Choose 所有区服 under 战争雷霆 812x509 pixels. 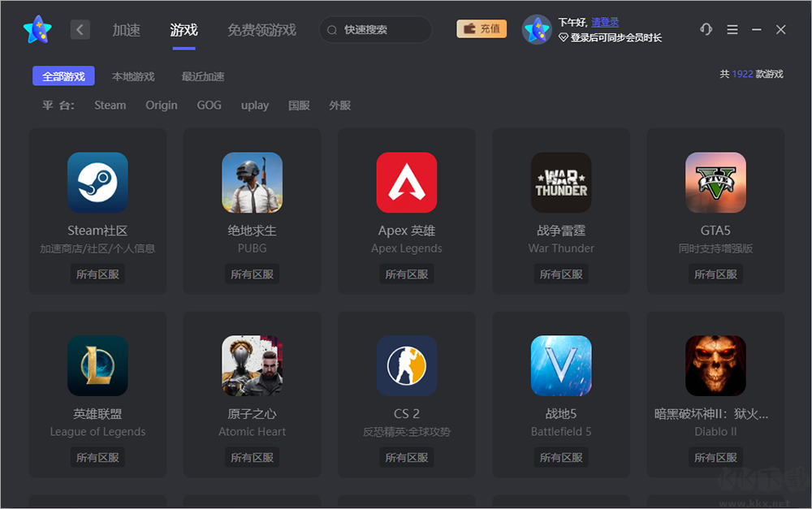pyautogui.click(x=561, y=274)
